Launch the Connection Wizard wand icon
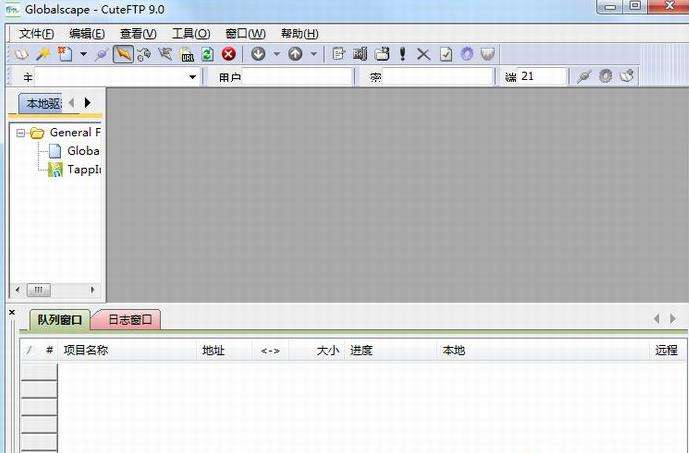This screenshot has height=453, width=689. 43,54
